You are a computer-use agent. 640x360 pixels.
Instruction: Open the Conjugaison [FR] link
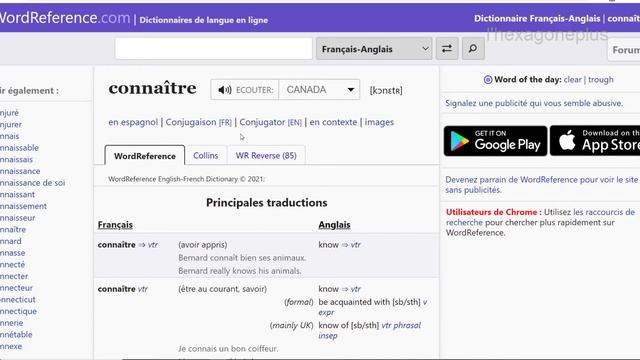pyautogui.click(x=198, y=122)
